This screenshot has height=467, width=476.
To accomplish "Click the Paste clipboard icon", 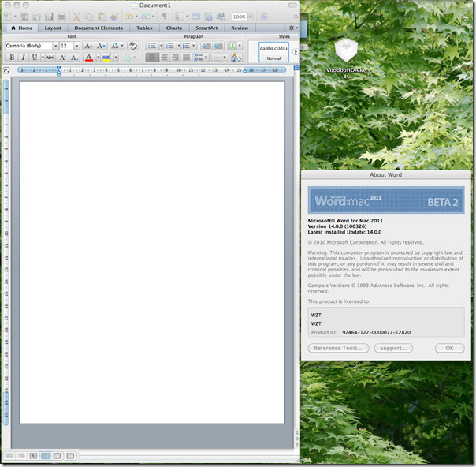I will (102, 16).
